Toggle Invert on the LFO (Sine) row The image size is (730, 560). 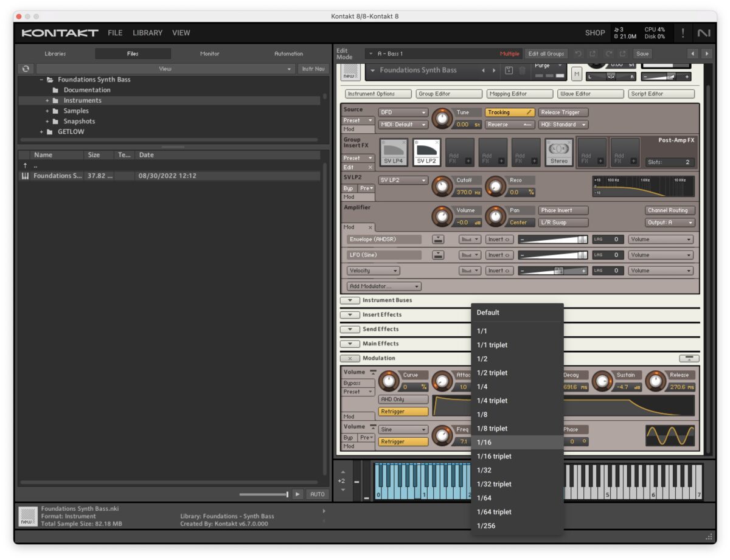click(x=499, y=255)
